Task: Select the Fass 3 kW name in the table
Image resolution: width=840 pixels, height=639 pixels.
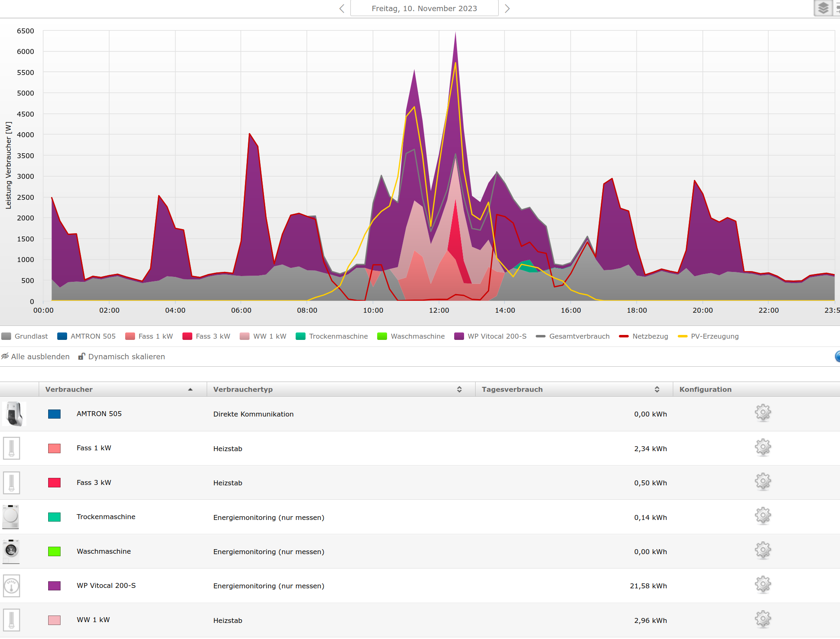Action: click(x=94, y=482)
